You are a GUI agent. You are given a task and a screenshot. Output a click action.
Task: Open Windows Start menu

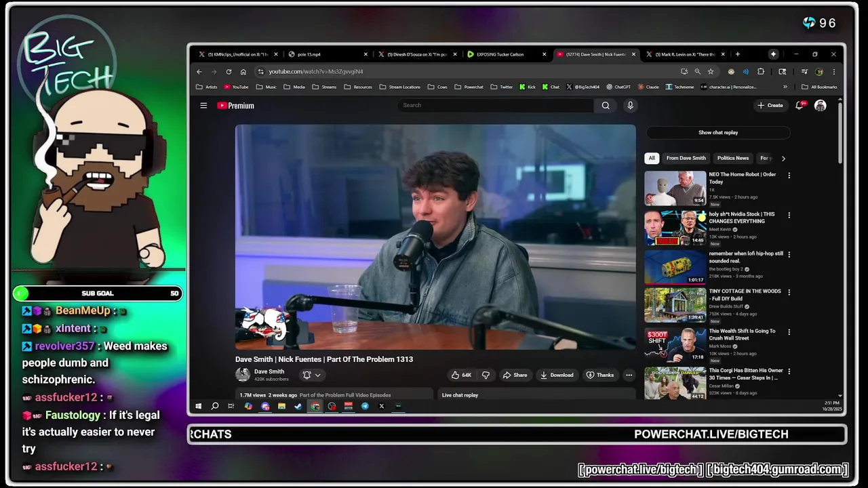(198, 406)
